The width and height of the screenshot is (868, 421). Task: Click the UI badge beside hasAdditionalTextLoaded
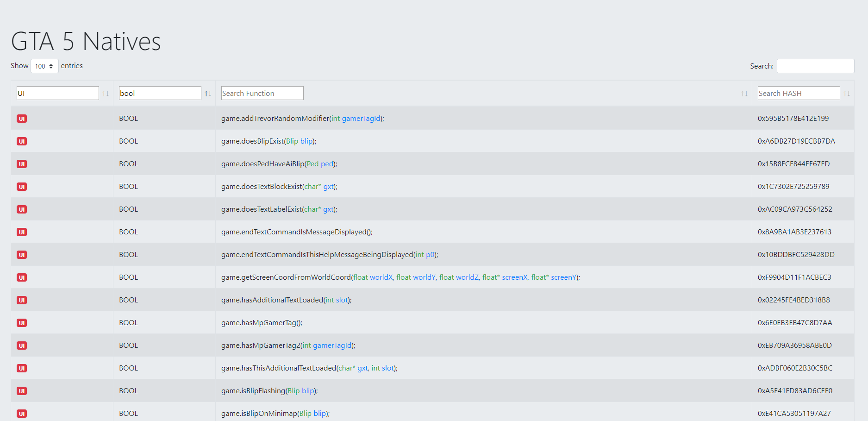(21, 300)
